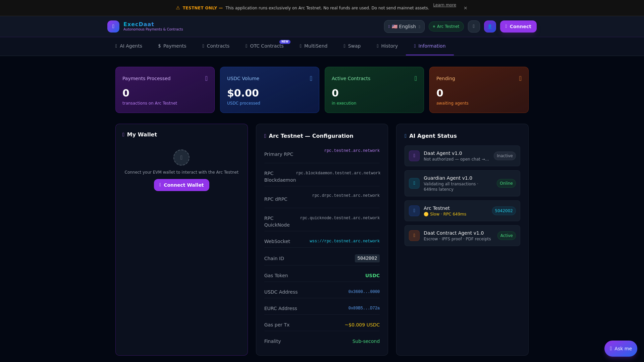Click the warning triangle icon in banner
The height and width of the screenshot is (362, 644).
pos(178,8)
